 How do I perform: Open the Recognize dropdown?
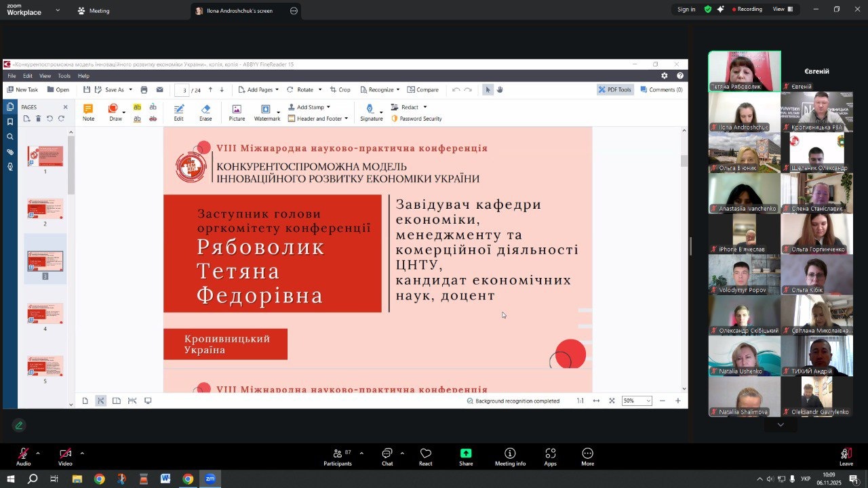click(380, 89)
